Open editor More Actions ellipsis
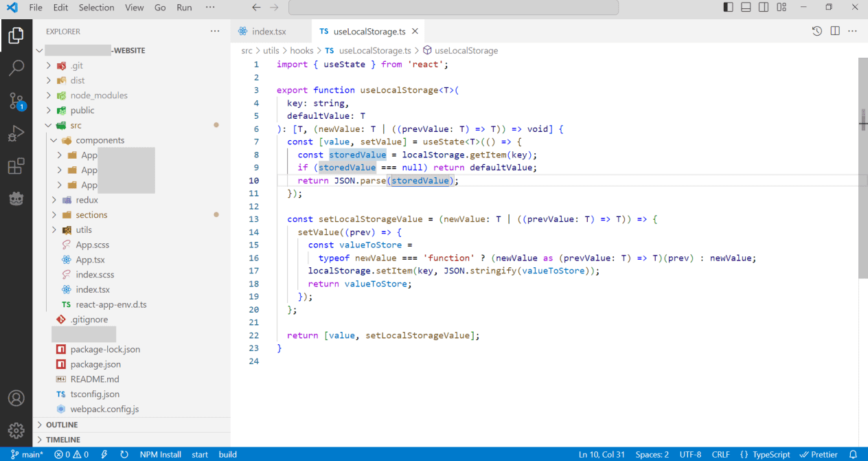 [852, 31]
